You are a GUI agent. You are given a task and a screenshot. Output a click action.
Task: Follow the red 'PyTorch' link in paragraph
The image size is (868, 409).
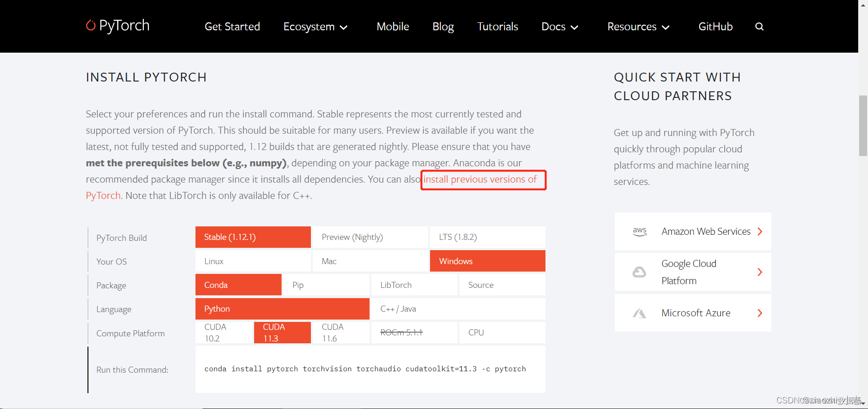pos(103,196)
